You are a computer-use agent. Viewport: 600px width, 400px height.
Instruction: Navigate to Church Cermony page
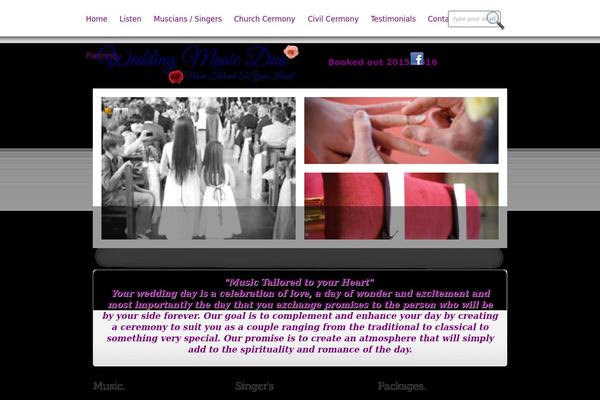click(x=264, y=19)
